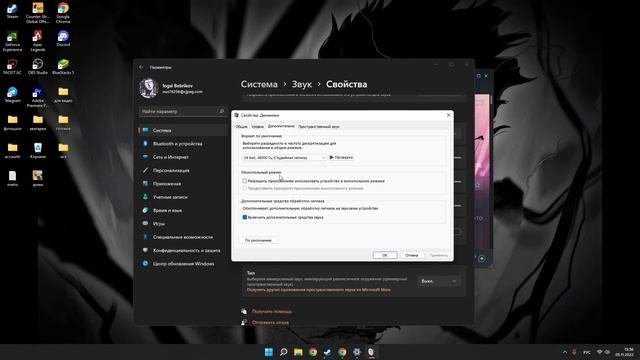Open the Adobe Premiere Pro desktop shortcut
640x360 pixels.
point(38,97)
